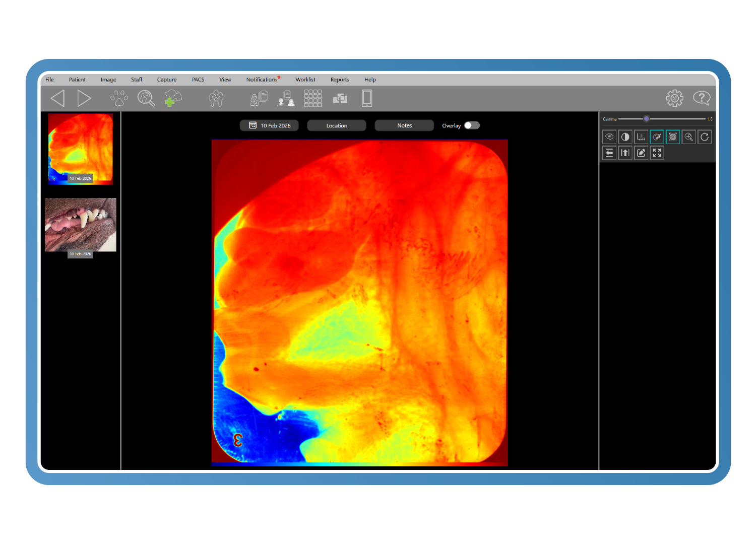Select the dog teeth photo thumbnail
This screenshot has width=756, height=544.
(81, 225)
